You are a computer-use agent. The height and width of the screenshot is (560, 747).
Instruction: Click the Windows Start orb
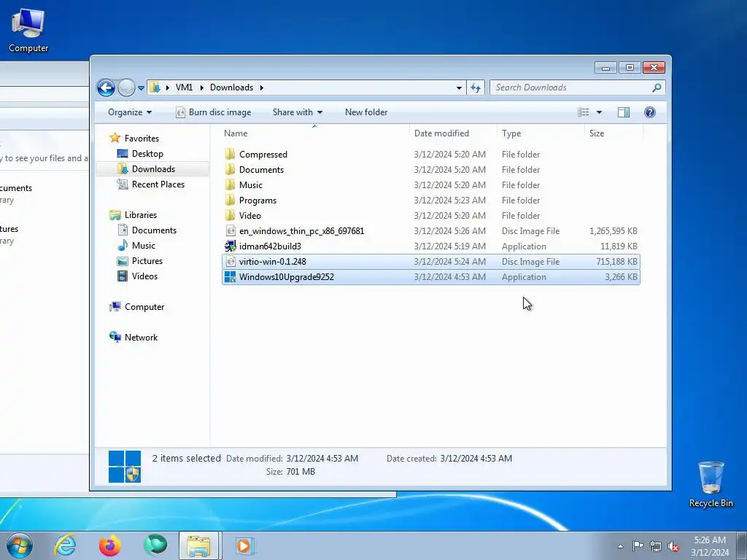pos(20,545)
